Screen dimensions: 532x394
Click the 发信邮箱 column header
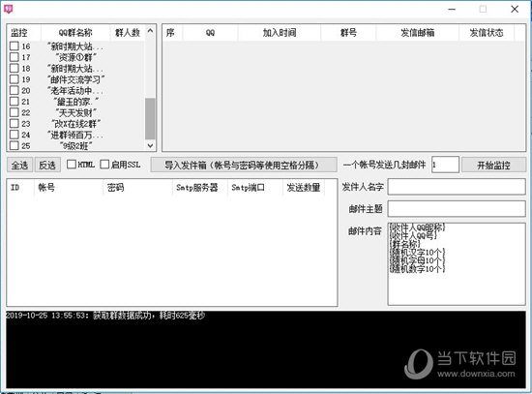[x=417, y=33]
